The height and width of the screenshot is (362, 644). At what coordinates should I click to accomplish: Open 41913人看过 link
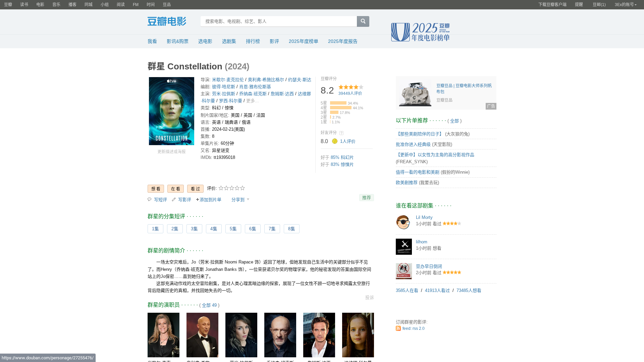437,291
